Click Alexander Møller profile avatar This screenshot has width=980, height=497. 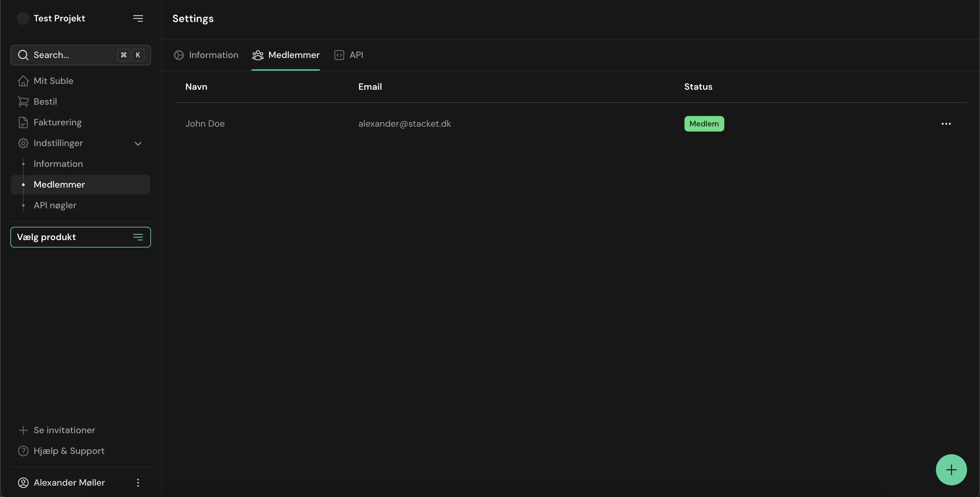pos(23,482)
